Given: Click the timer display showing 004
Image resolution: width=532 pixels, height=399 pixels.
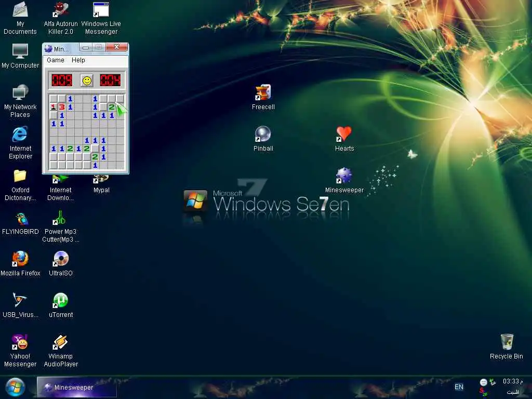Looking at the screenshot, I should [x=110, y=81].
